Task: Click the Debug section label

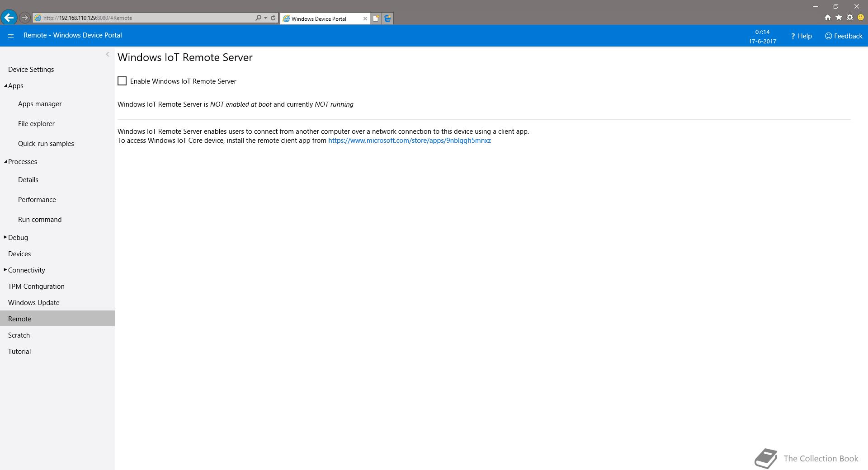Action: [18, 238]
